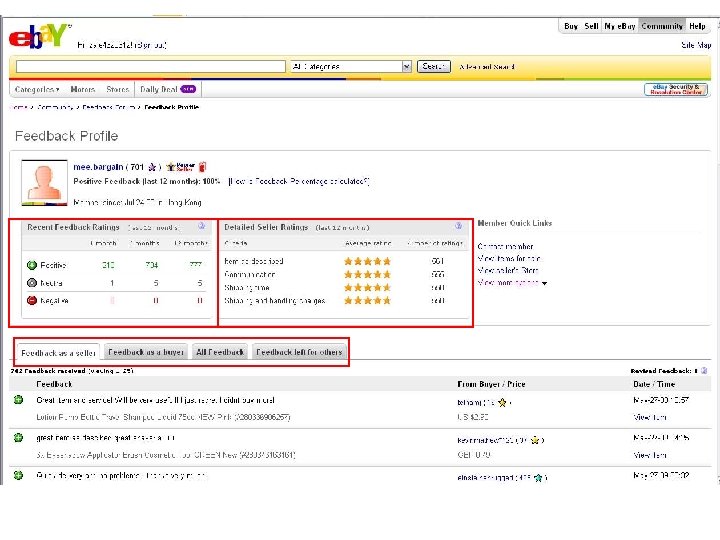
Task: Click the member avatar picture
Action: click(44, 182)
